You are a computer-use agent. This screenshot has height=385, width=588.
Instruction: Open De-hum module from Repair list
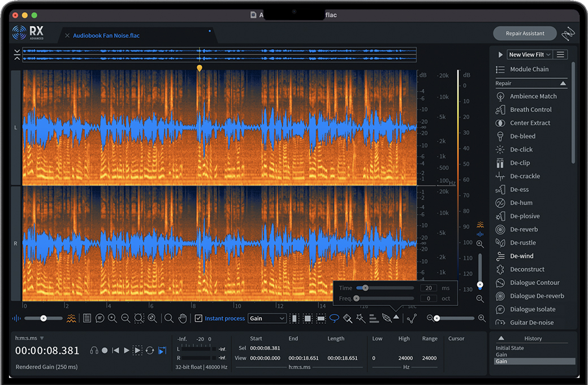tap(521, 203)
